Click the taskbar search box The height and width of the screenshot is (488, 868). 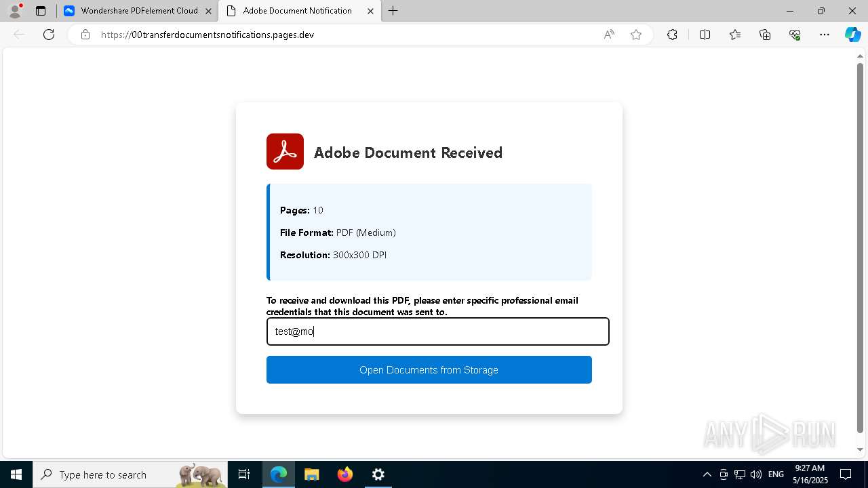(x=131, y=474)
